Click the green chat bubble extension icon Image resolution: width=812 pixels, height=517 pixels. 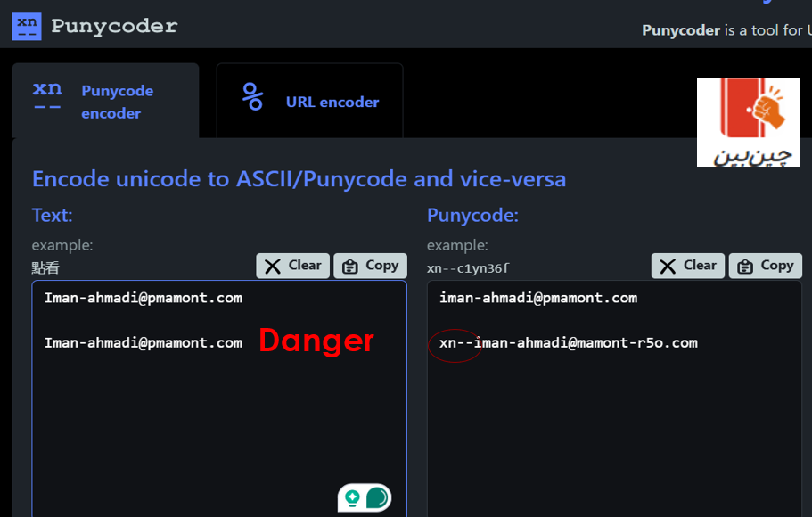377,497
